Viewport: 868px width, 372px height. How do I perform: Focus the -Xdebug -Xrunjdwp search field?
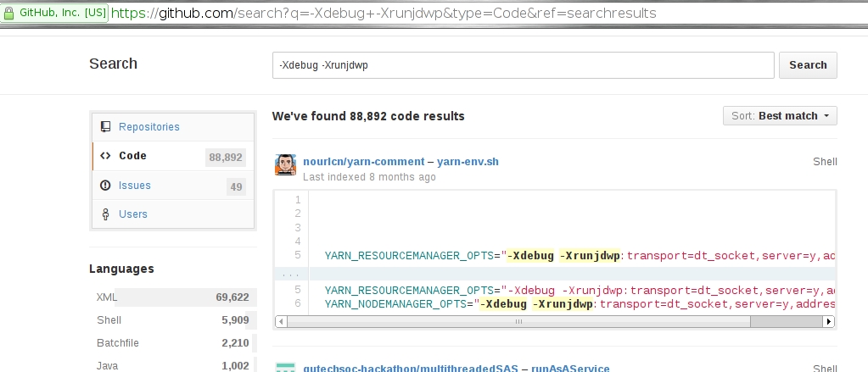523,65
